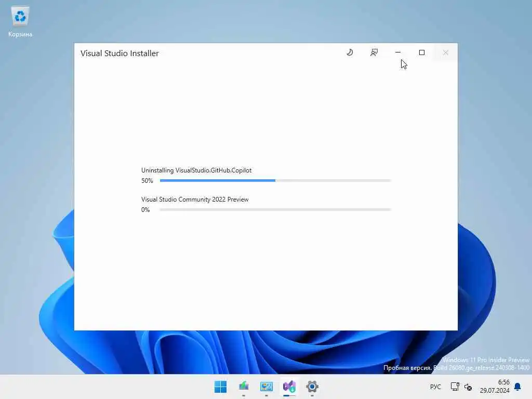Select the 'Uninstalling VisualStudio.GitHub.Copilot' status text
The width and height of the screenshot is (532, 399).
(x=196, y=170)
